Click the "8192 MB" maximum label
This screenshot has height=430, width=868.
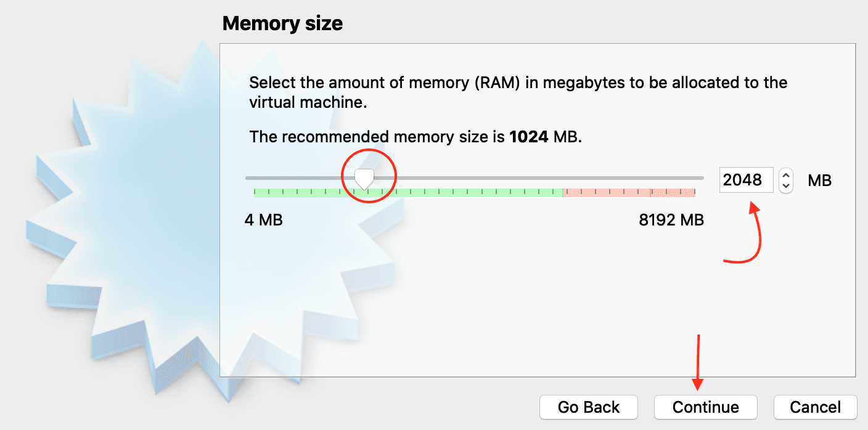click(671, 220)
